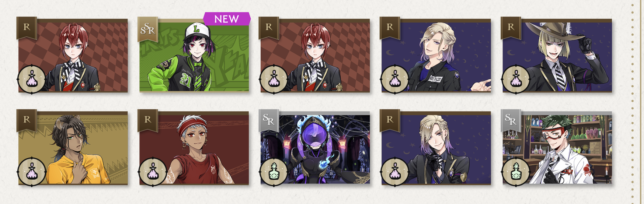This screenshot has width=644, height=204.
Task: Open blond character card in black name-patch shirt
Action: coord(436,55)
